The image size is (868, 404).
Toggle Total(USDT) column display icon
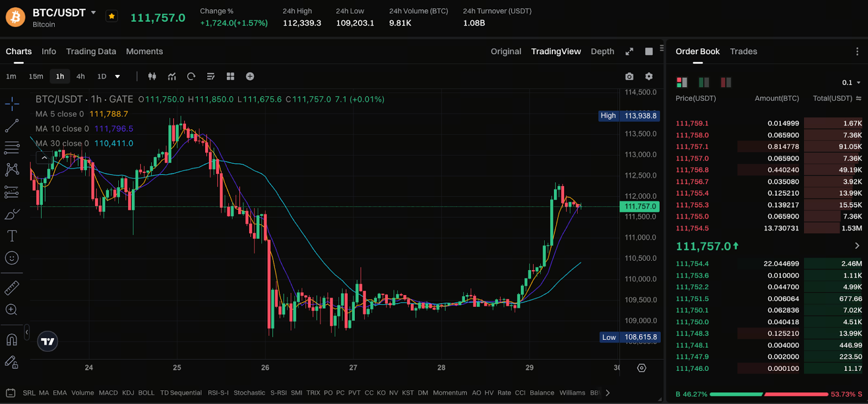[x=859, y=98]
